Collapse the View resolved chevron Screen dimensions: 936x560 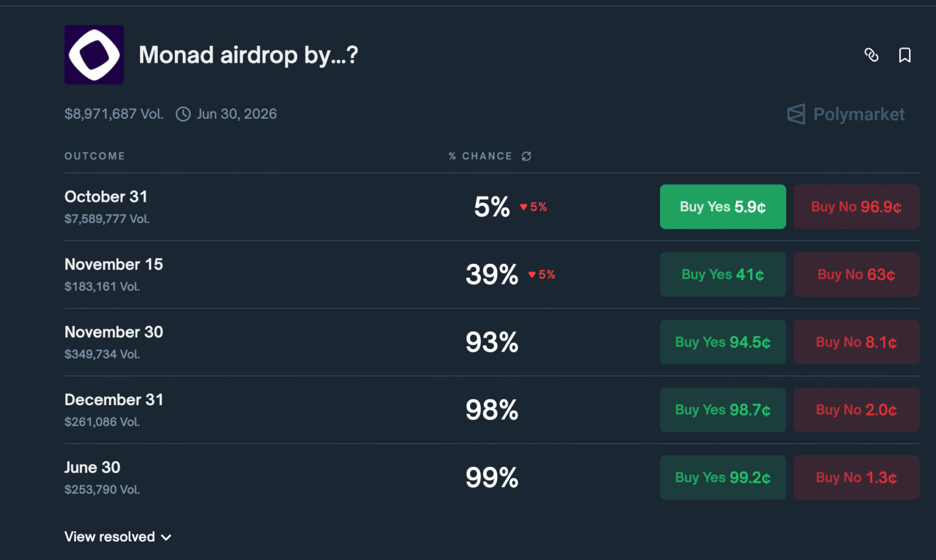click(166, 537)
